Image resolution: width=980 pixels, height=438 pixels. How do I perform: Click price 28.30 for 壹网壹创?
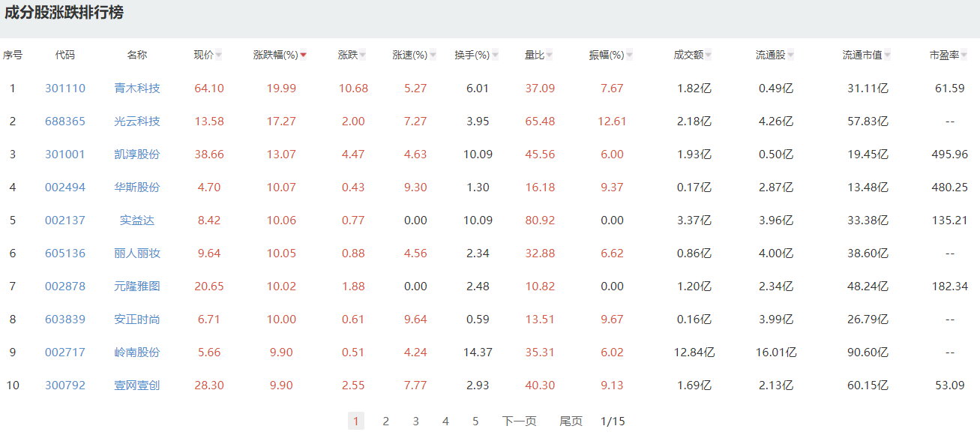[x=209, y=385]
